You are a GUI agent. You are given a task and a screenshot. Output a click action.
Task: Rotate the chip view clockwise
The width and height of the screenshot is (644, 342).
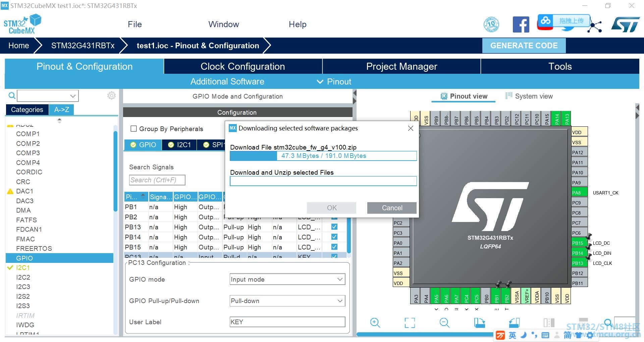pyautogui.click(x=480, y=323)
